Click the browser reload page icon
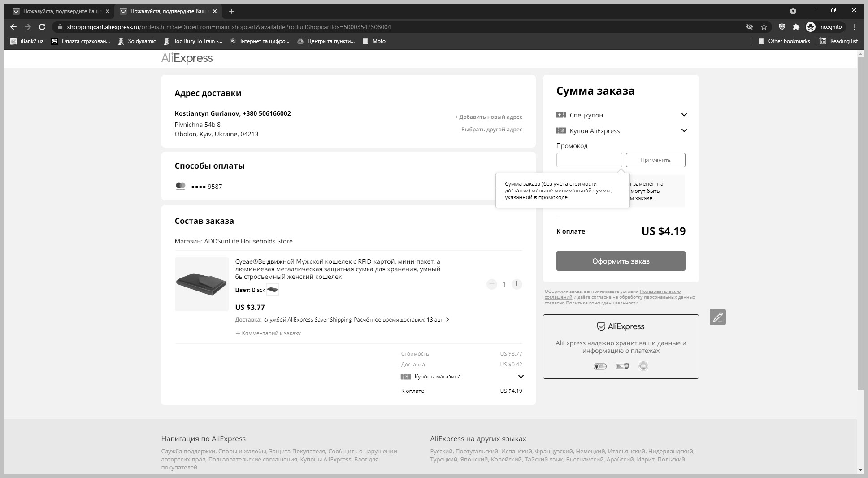The image size is (868, 478). 42,27
